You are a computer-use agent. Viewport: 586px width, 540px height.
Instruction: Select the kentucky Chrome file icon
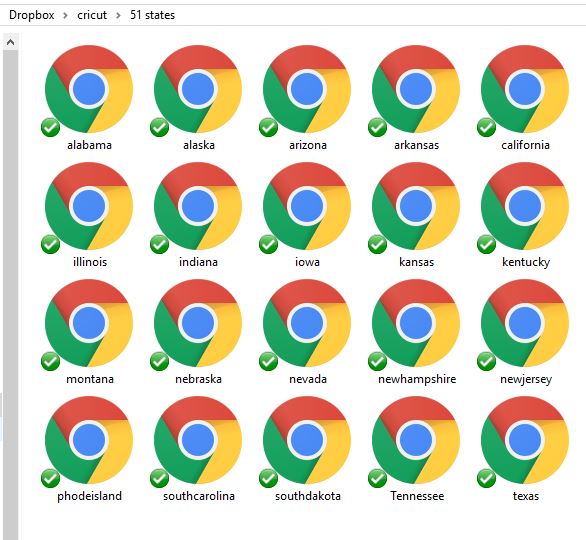coord(525,206)
